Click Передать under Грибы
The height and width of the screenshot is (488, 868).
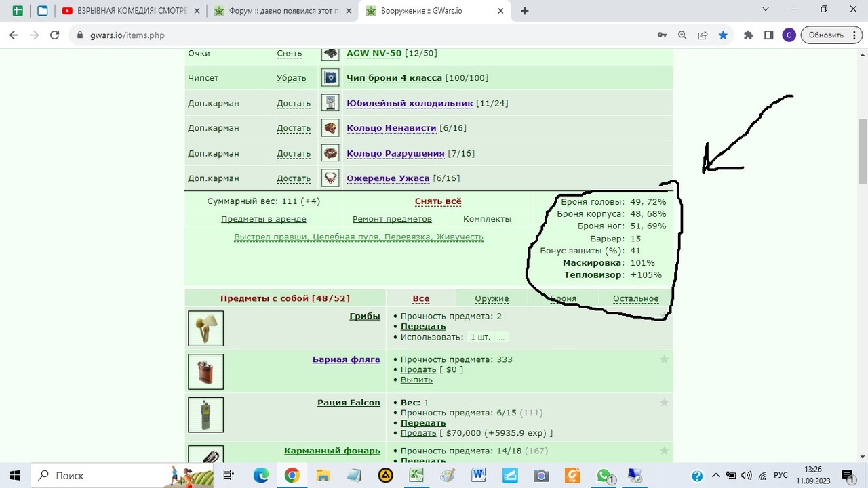[423, 327]
